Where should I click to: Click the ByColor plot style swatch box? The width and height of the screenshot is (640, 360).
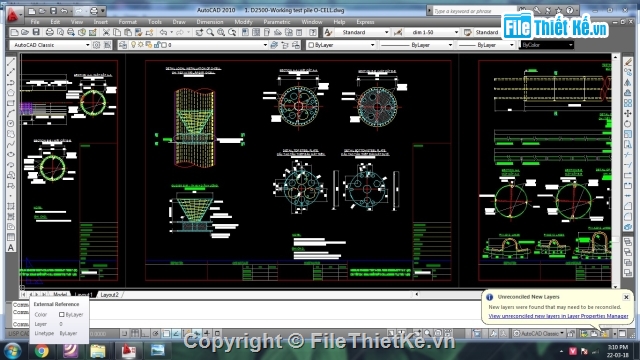[x=547, y=45]
